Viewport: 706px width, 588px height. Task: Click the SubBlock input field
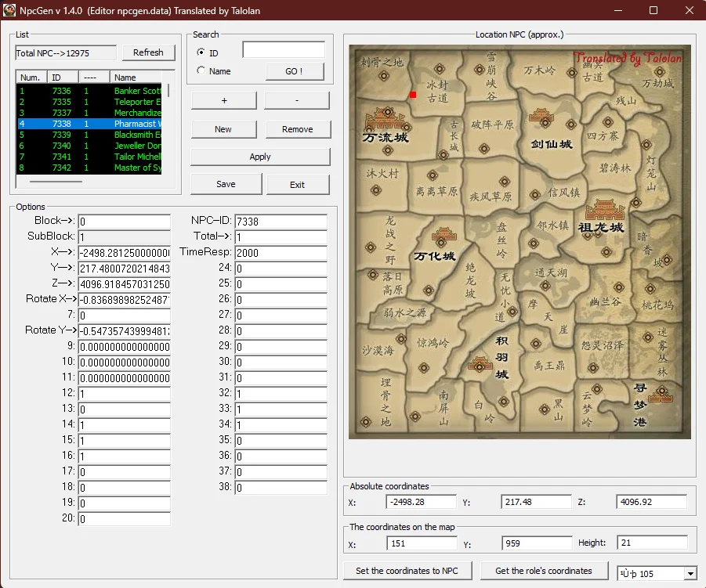coord(125,237)
